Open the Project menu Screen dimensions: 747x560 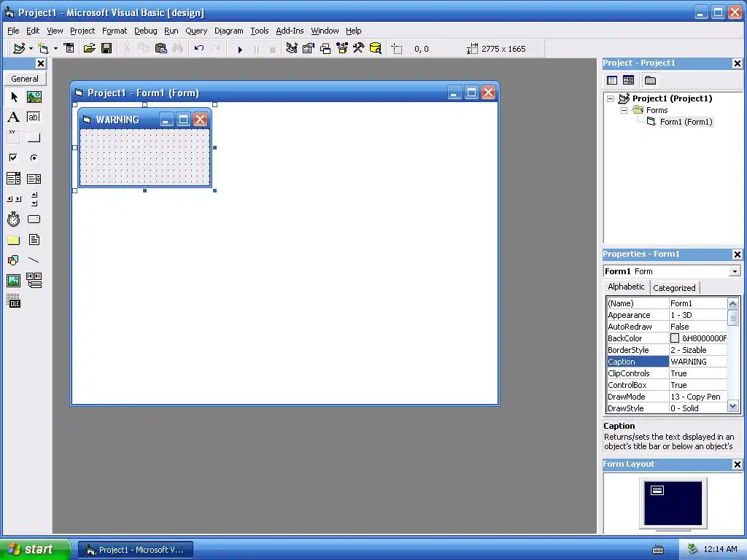[x=82, y=31]
